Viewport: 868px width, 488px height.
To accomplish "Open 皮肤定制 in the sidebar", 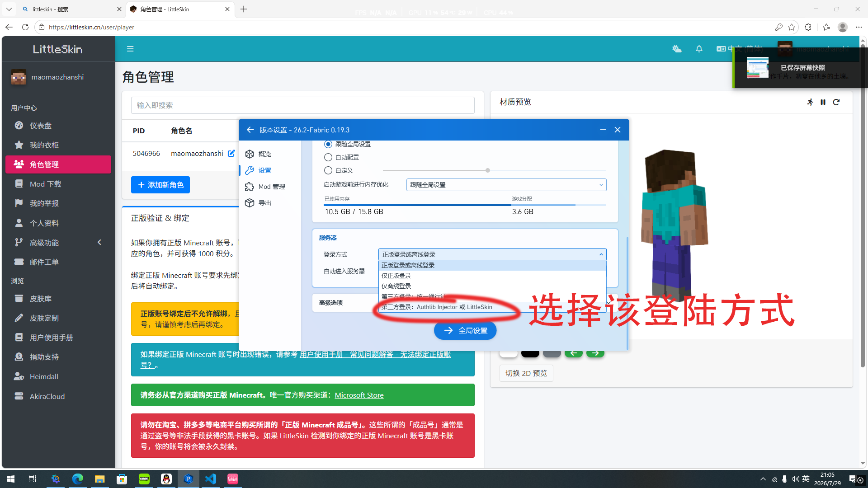I will (58, 318).
